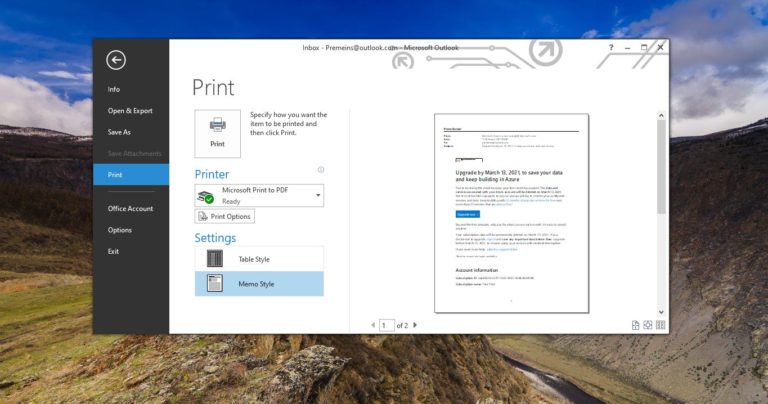The height and width of the screenshot is (404, 768).
Task: Click the current page number field
Action: (x=386, y=325)
